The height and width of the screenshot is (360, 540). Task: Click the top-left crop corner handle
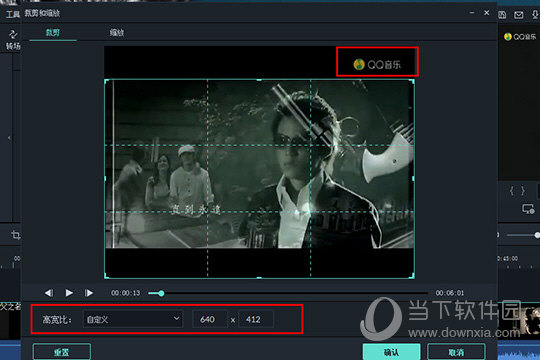click(107, 82)
